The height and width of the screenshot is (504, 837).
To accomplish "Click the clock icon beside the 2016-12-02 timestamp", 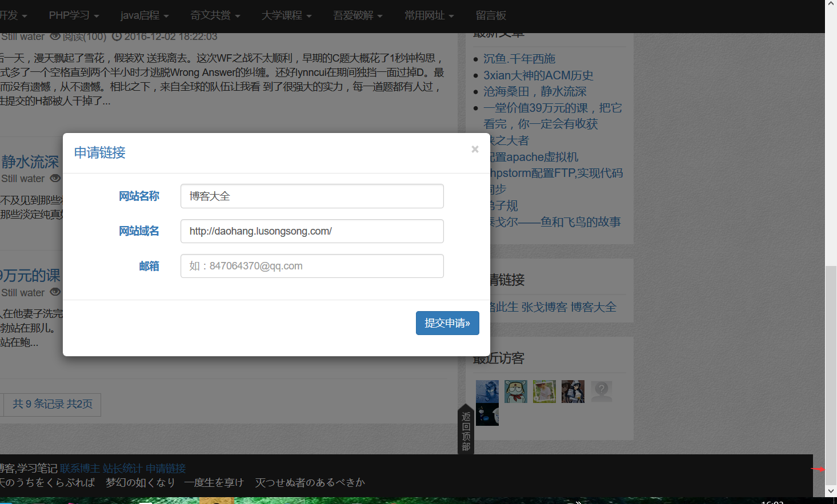I will coord(117,36).
